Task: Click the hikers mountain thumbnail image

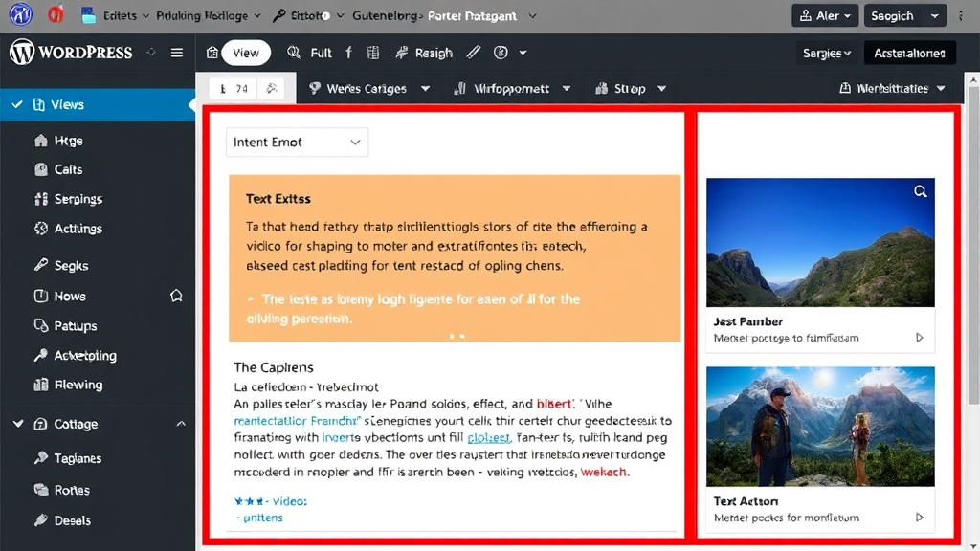Action: tap(820, 427)
